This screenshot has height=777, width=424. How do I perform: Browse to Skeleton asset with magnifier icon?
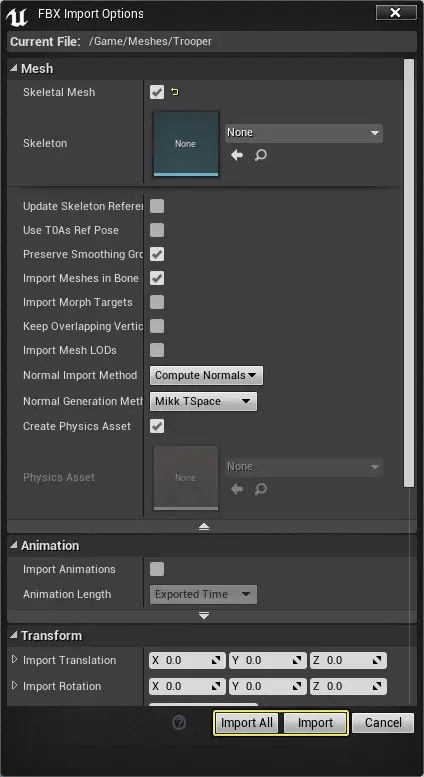pos(261,156)
